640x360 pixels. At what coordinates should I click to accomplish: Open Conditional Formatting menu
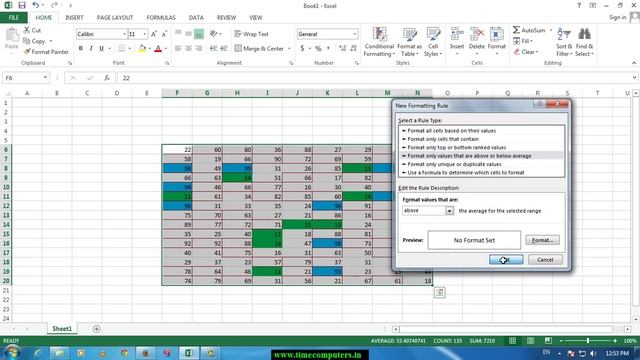coord(379,42)
